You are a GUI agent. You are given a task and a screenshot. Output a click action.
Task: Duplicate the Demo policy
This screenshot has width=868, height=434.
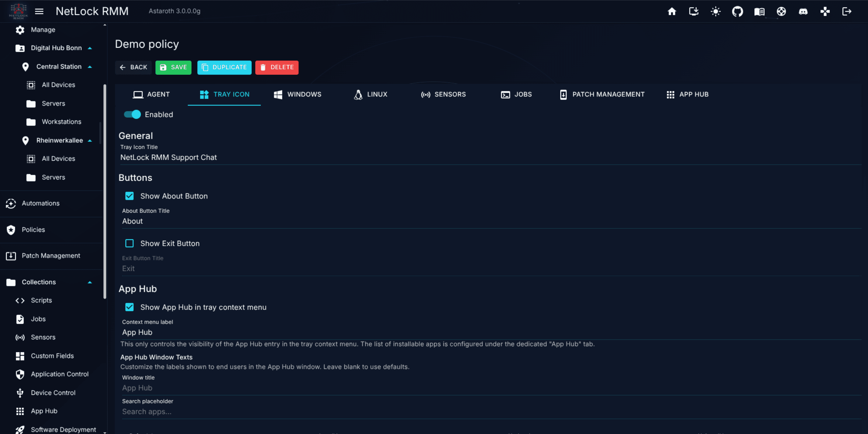(x=224, y=67)
